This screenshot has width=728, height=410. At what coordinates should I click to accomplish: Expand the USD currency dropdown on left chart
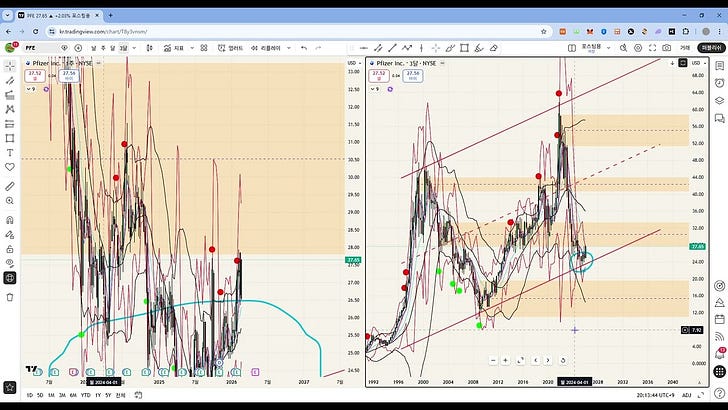pyautogui.click(x=354, y=63)
